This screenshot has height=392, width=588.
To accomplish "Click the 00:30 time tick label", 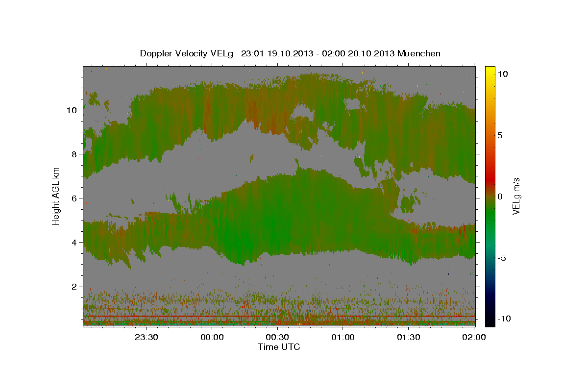I will [277, 337].
